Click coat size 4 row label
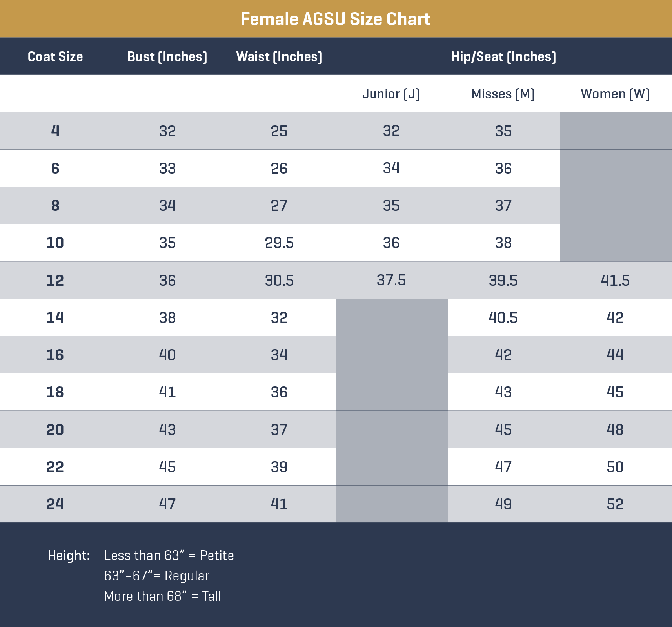Image resolution: width=672 pixels, height=627 pixels. point(55,131)
